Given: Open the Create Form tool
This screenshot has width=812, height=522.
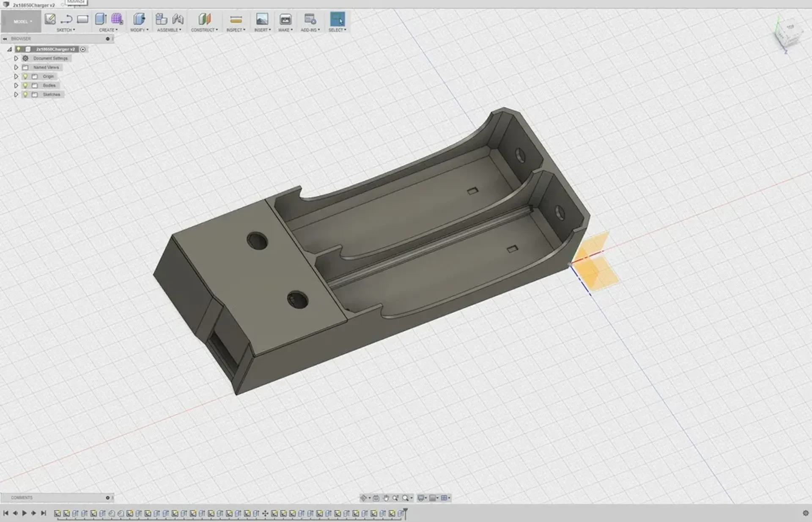Looking at the screenshot, I should tap(117, 19).
